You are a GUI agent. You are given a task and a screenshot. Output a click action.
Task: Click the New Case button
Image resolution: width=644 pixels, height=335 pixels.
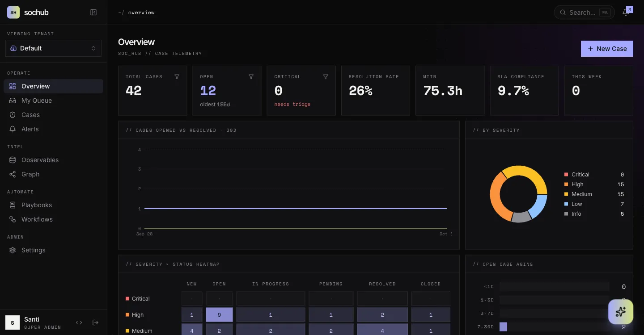click(607, 49)
